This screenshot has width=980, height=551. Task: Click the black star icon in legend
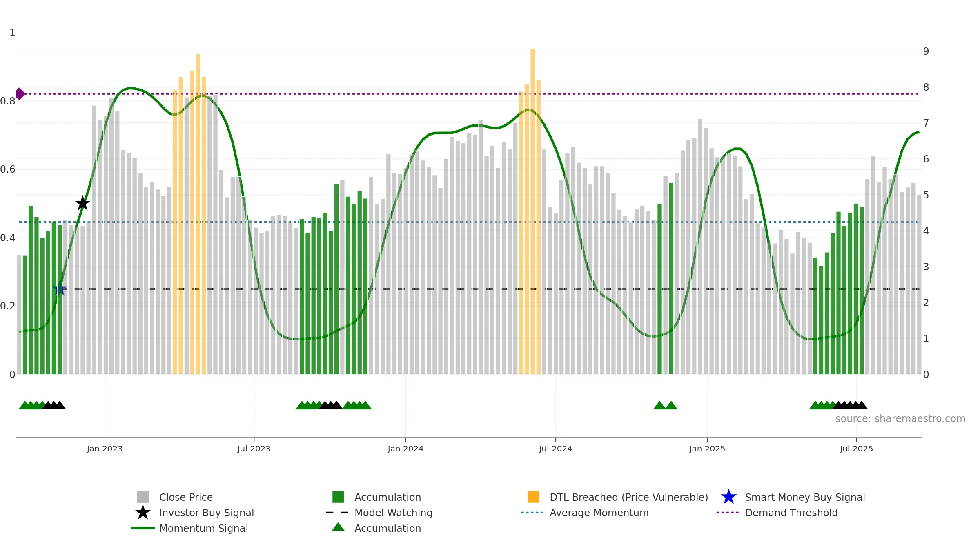(x=143, y=512)
